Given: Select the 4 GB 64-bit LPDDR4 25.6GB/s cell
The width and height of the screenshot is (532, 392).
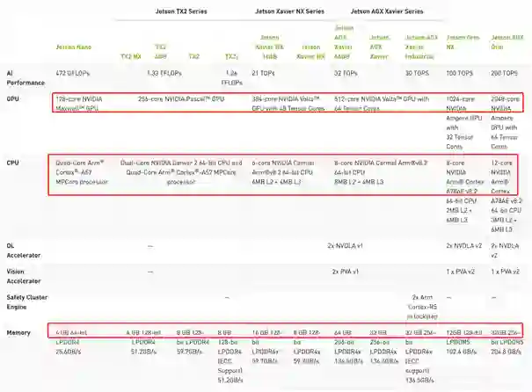Looking at the screenshot, I should click(71, 342).
